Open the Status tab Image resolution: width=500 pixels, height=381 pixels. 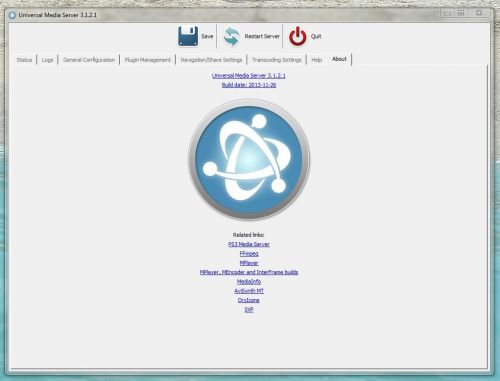(x=24, y=60)
